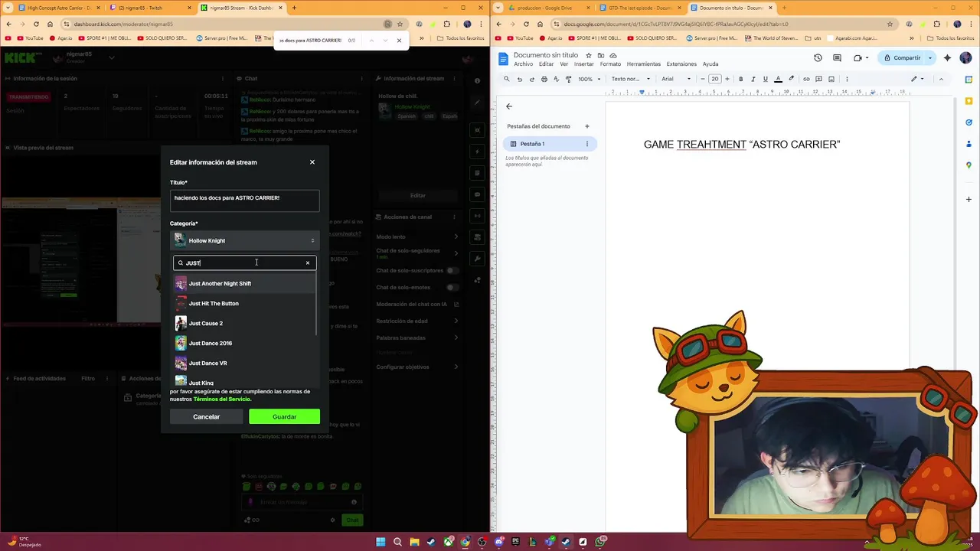Screen dimensions: 980x551
Task: Toggle bold formatting in Docs
Action: click(740, 79)
